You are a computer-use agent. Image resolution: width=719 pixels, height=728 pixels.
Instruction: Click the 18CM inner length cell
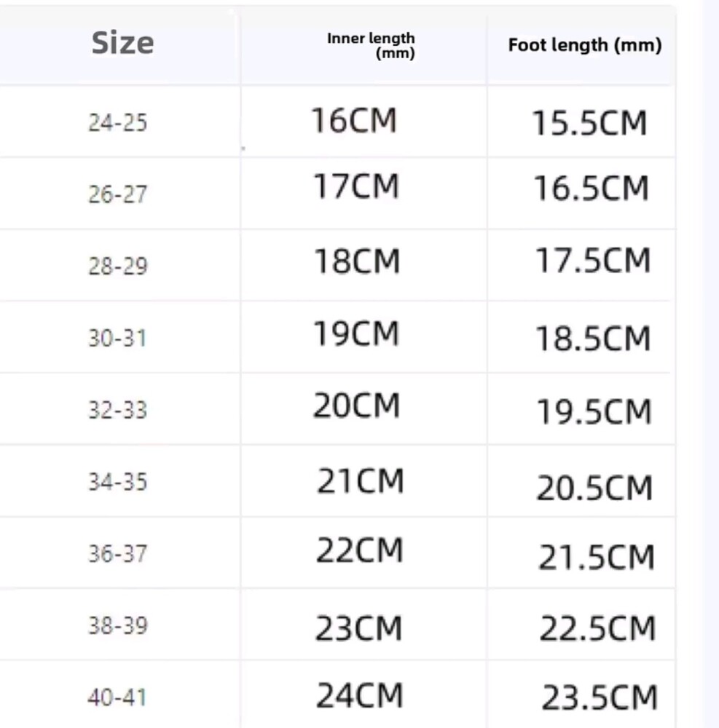tap(356, 261)
